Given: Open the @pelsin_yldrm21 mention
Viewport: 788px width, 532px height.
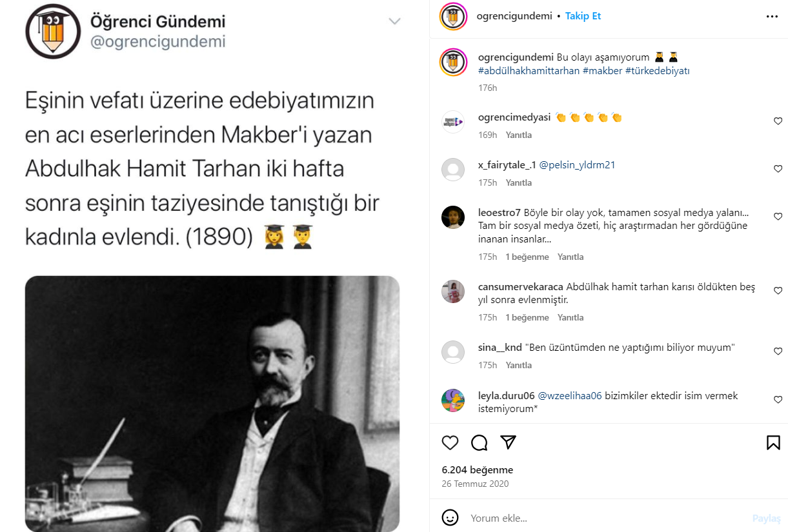Looking at the screenshot, I should pos(577,165).
